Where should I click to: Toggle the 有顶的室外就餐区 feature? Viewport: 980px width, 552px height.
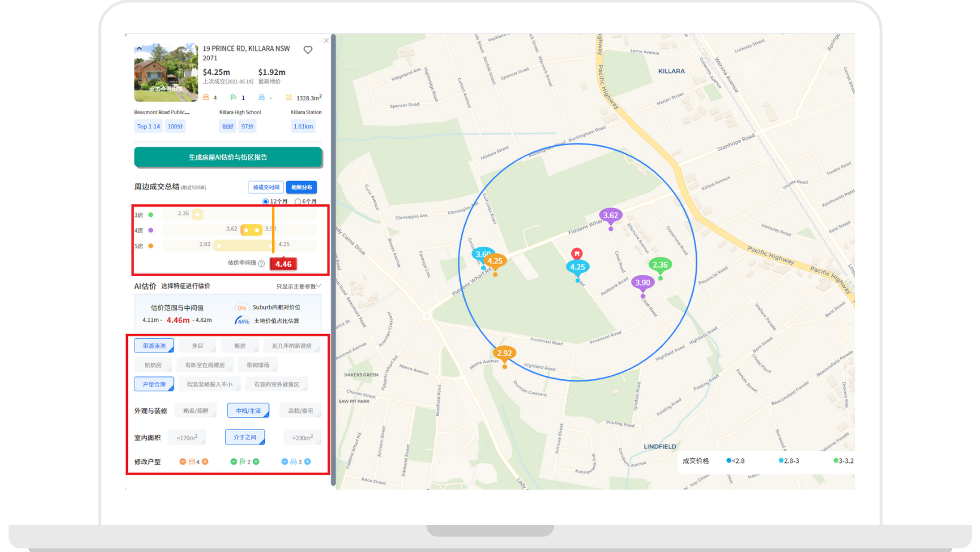pyautogui.click(x=277, y=384)
